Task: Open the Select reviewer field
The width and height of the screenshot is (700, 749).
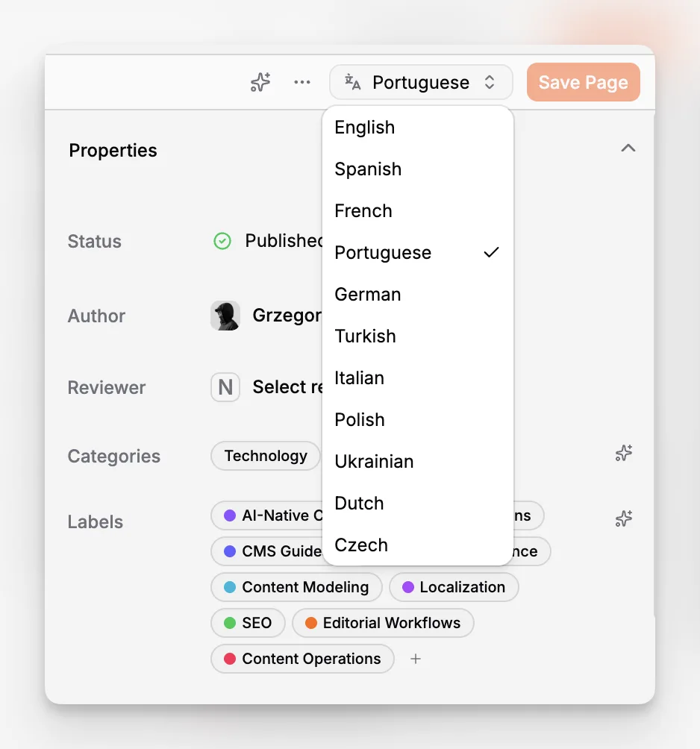Action: 287,387
